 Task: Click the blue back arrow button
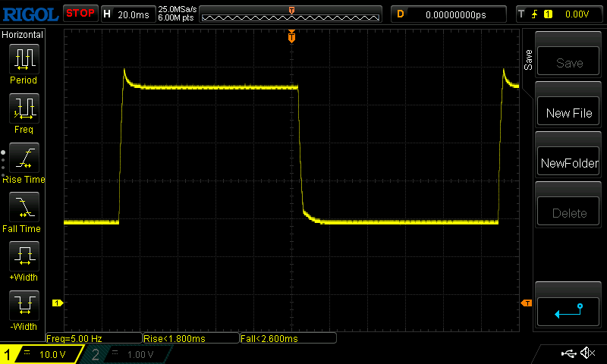click(568, 312)
